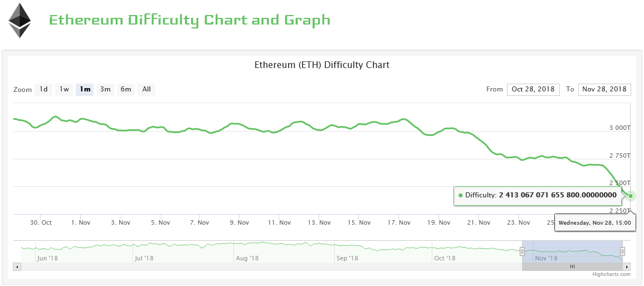
Task: Show All time range
Action: click(x=147, y=89)
